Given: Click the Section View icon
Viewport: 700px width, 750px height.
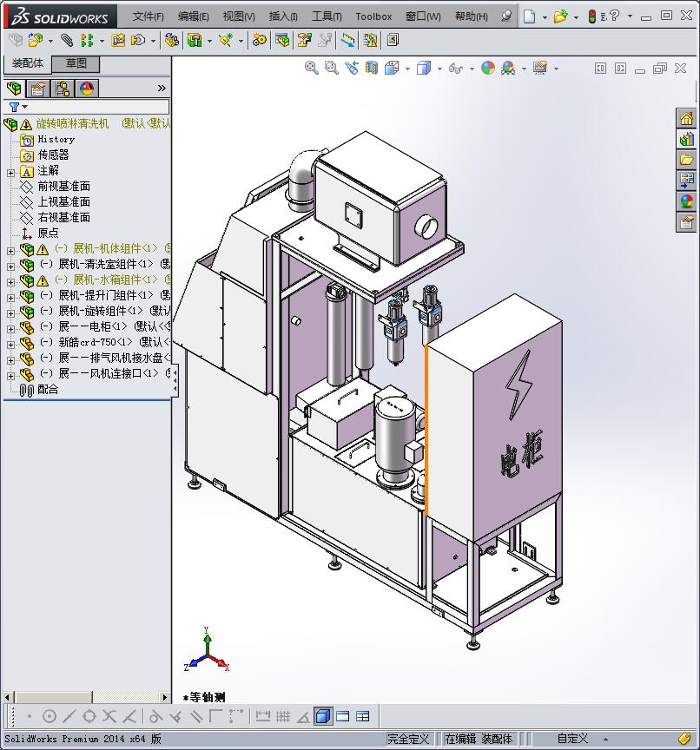Looking at the screenshot, I should (x=372, y=68).
